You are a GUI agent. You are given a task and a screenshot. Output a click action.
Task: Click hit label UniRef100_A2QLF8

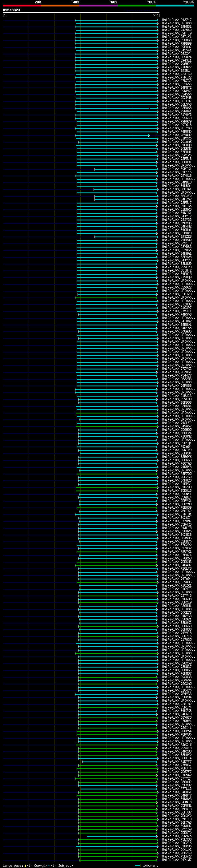pos(177,568)
